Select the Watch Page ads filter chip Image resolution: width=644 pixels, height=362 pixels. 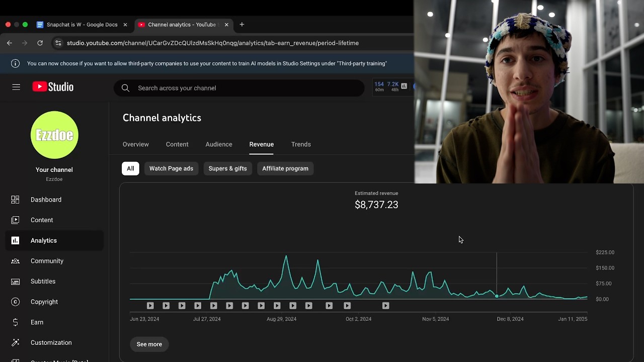click(x=171, y=168)
